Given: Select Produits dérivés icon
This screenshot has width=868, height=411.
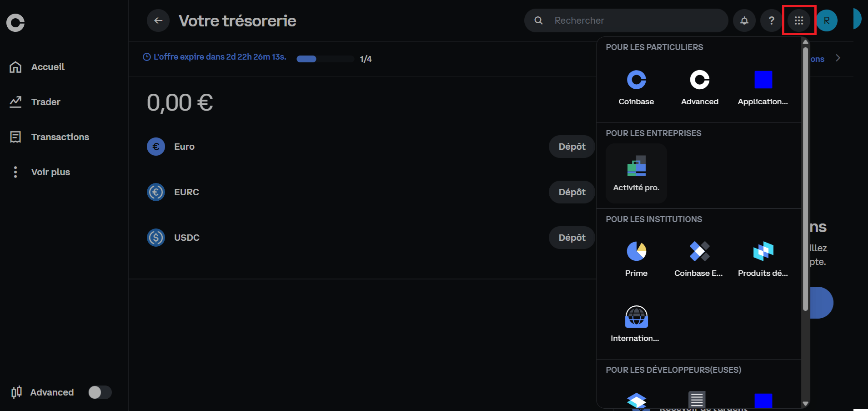Looking at the screenshot, I should point(762,257).
